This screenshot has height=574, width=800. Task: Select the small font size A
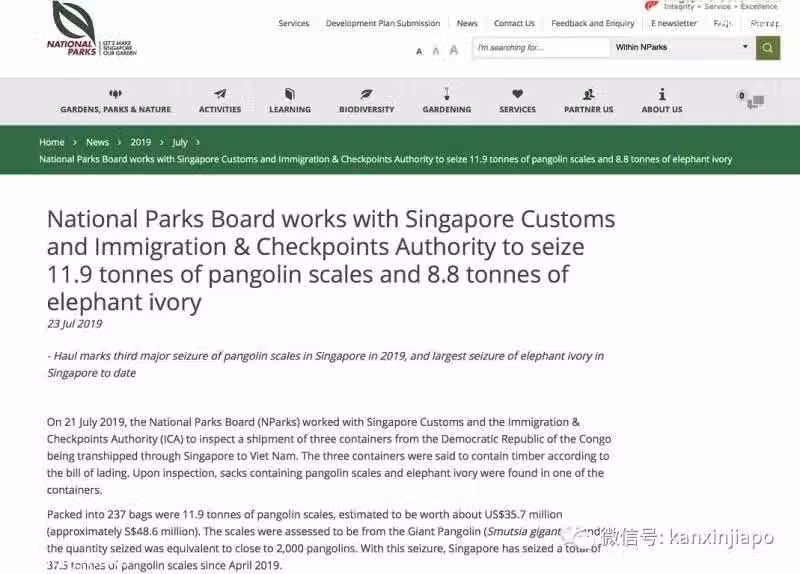coord(419,52)
